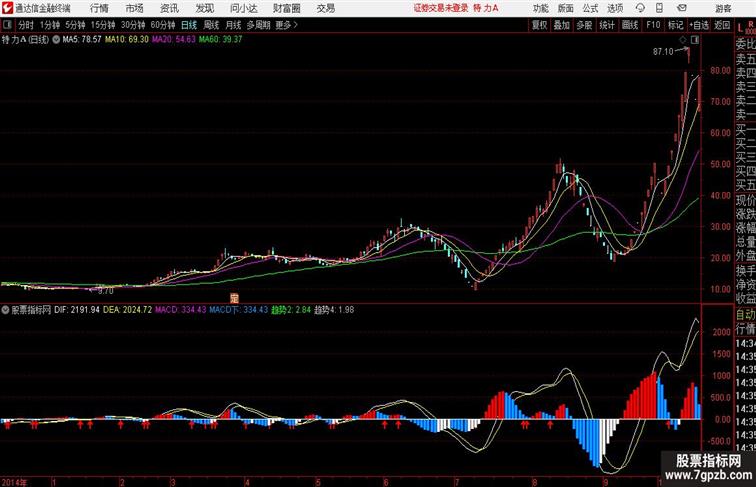
Task: Click the 证券交易未登录 login notice
Action: (x=441, y=8)
